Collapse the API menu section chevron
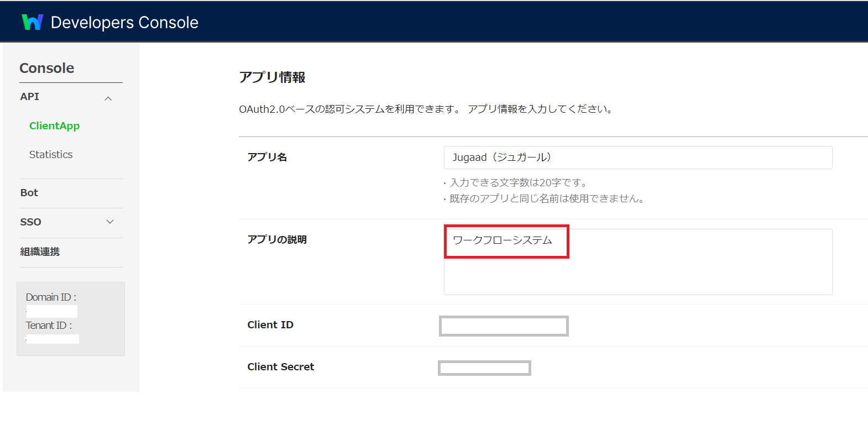868x446 pixels. coord(108,98)
